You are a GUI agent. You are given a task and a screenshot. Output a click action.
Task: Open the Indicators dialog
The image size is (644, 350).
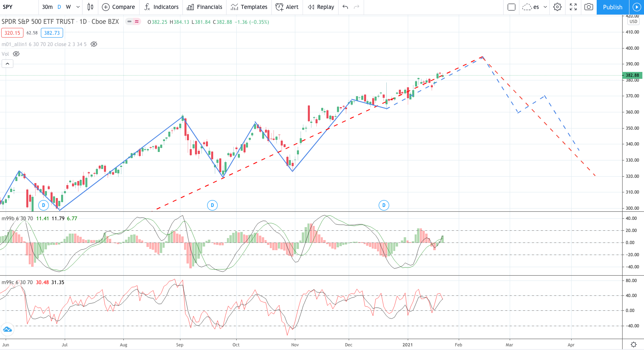click(161, 7)
